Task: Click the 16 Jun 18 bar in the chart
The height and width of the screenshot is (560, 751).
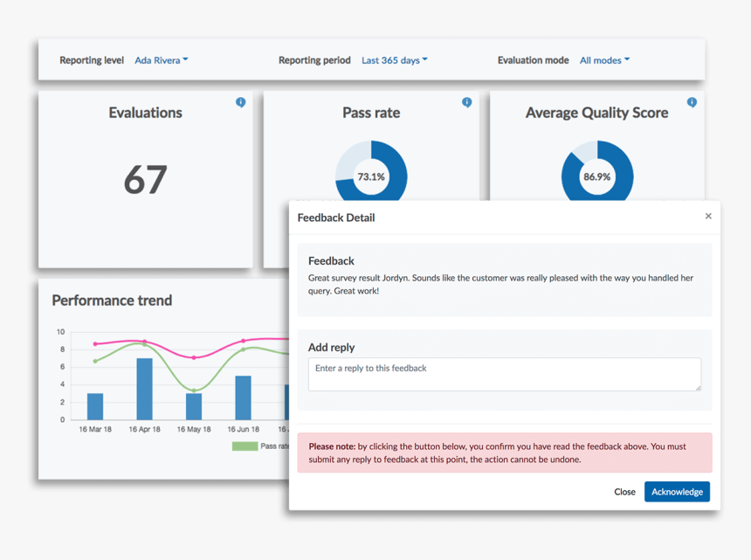Action: point(244,398)
